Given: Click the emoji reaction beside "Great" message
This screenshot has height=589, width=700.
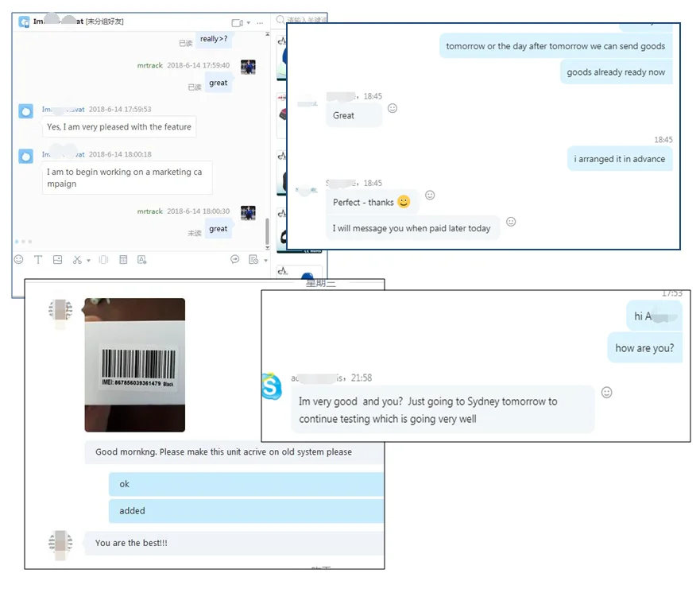Looking at the screenshot, I should tap(393, 108).
